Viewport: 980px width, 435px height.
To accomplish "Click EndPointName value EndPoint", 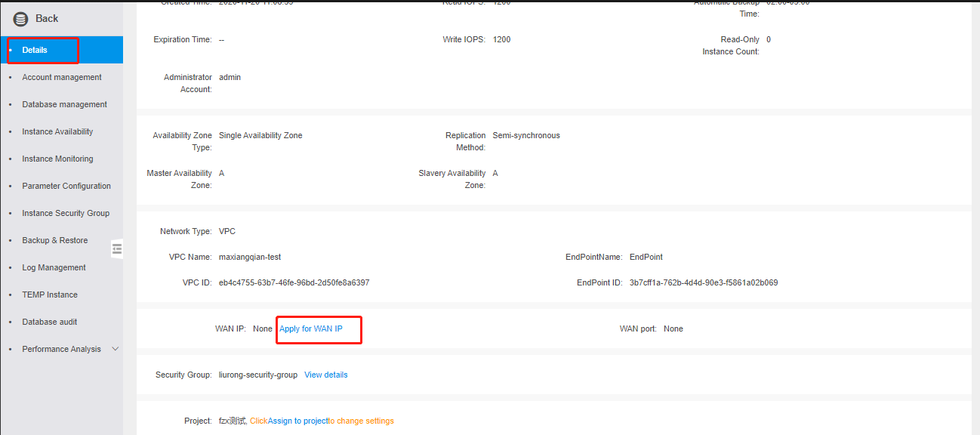I will point(646,258).
